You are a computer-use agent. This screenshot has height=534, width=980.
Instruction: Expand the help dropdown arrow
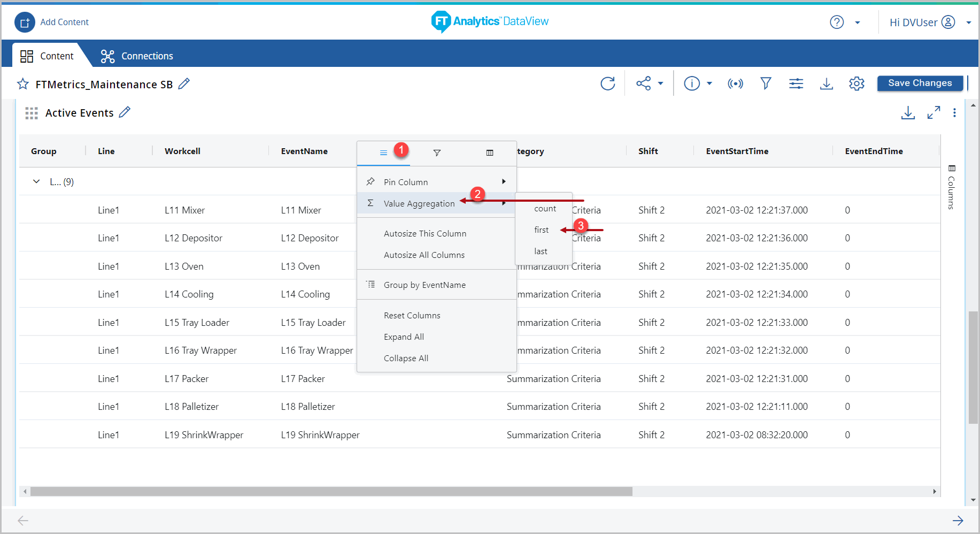pos(858,22)
